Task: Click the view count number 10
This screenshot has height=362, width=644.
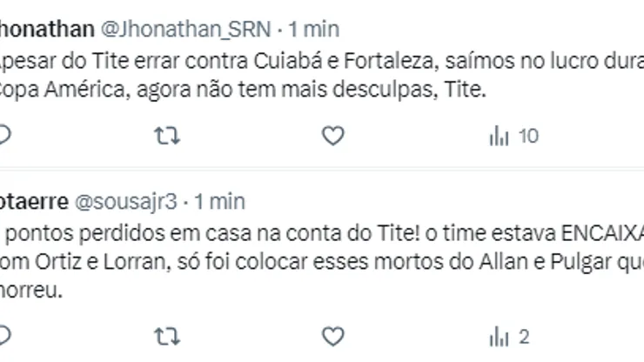Action: tap(528, 136)
